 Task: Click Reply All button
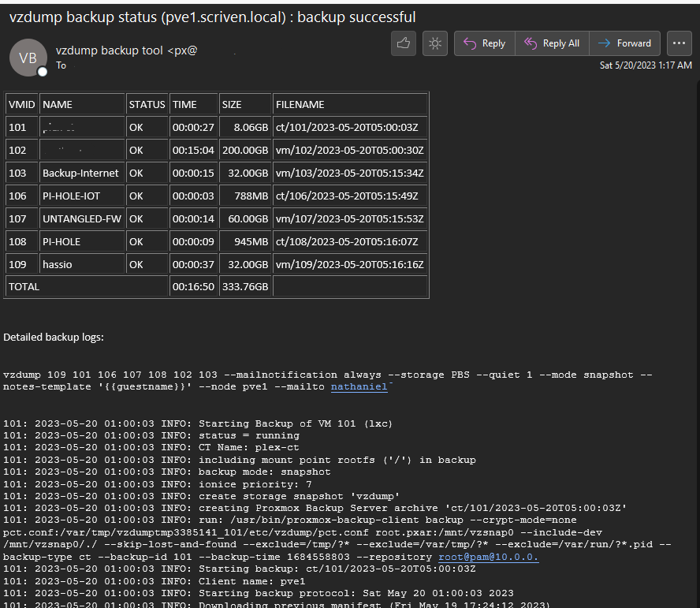553,43
